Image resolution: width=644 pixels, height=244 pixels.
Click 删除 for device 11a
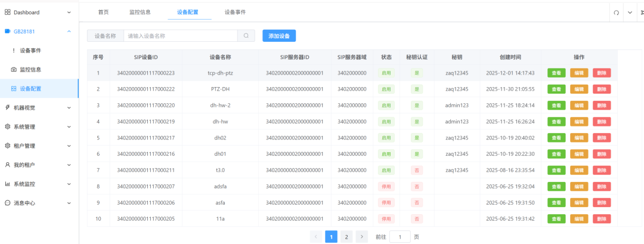point(602,219)
